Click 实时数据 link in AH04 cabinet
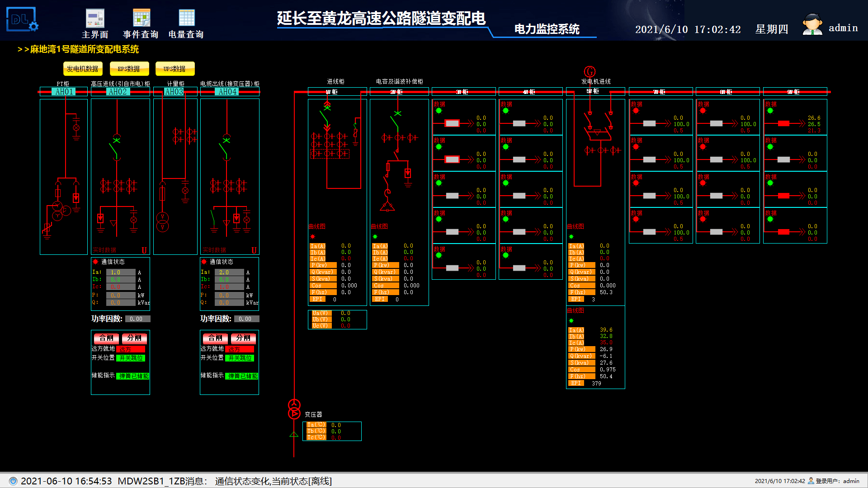The width and height of the screenshot is (868, 488). tap(214, 250)
